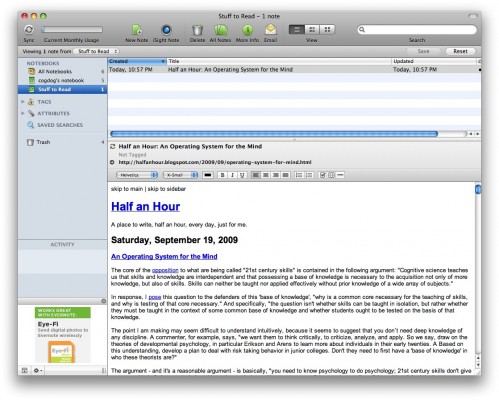Sort by the Title column header
499x400 pixels.
click(279, 61)
